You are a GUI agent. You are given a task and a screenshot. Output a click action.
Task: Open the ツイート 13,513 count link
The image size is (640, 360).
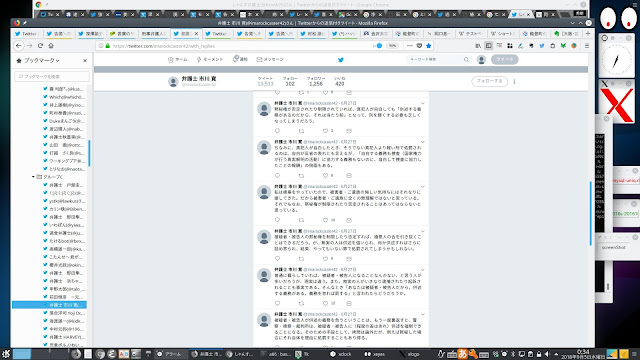pos(265,81)
